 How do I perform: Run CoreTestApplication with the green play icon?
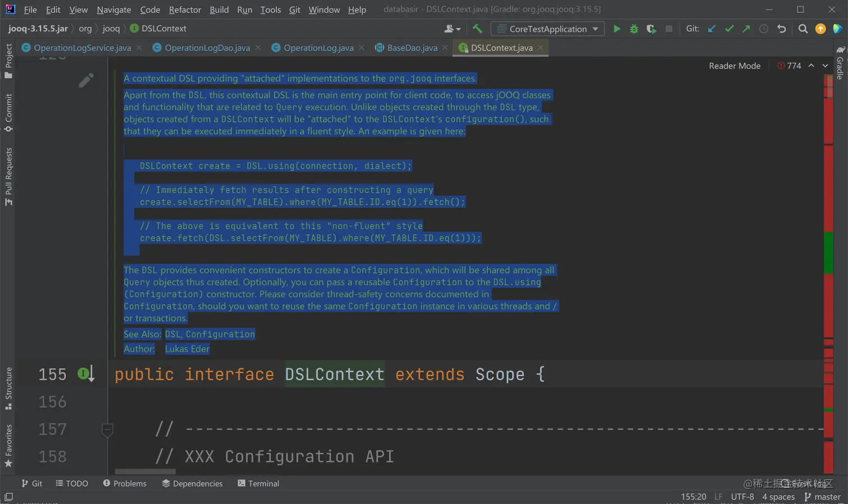pos(617,29)
